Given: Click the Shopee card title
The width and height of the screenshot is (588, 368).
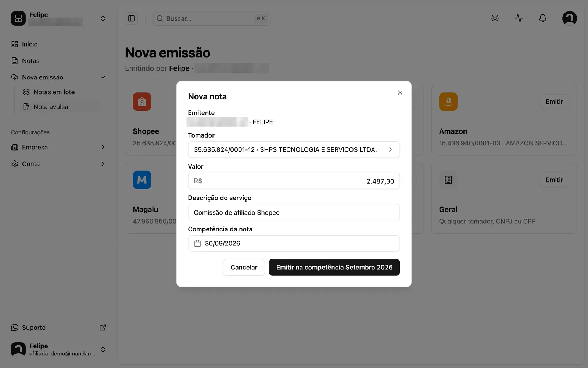Looking at the screenshot, I should (146, 131).
